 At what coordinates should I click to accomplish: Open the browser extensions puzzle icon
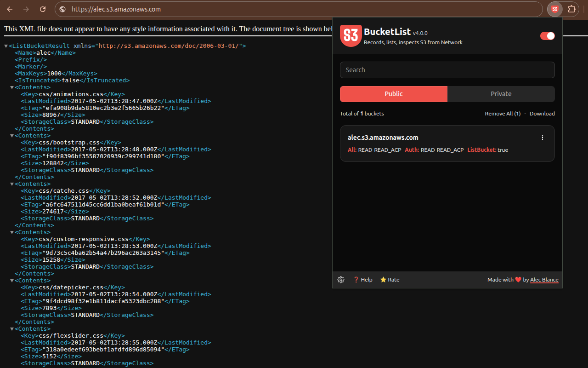[x=571, y=9]
